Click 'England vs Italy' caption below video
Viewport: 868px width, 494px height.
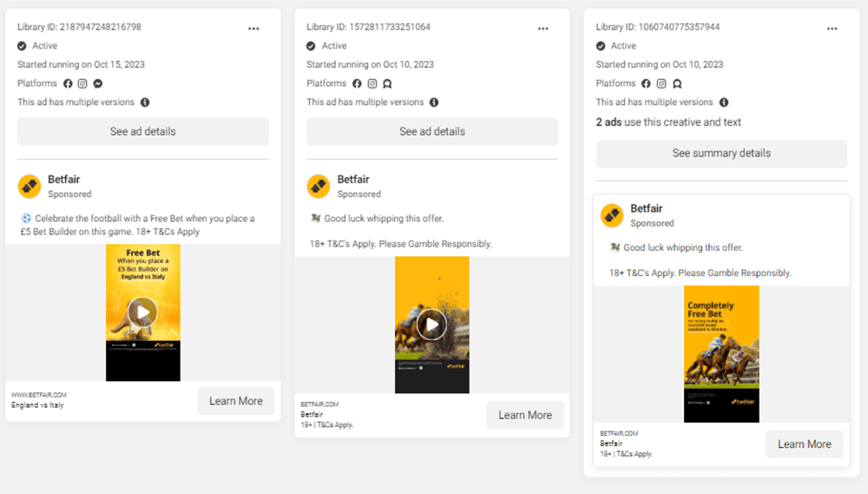(37, 405)
